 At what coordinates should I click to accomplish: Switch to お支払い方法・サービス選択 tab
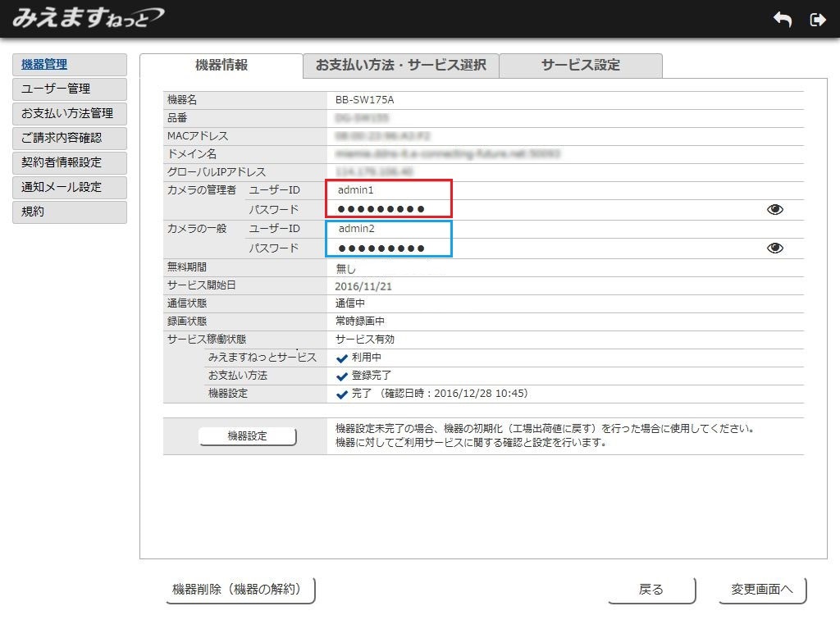click(x=400, y=66)
